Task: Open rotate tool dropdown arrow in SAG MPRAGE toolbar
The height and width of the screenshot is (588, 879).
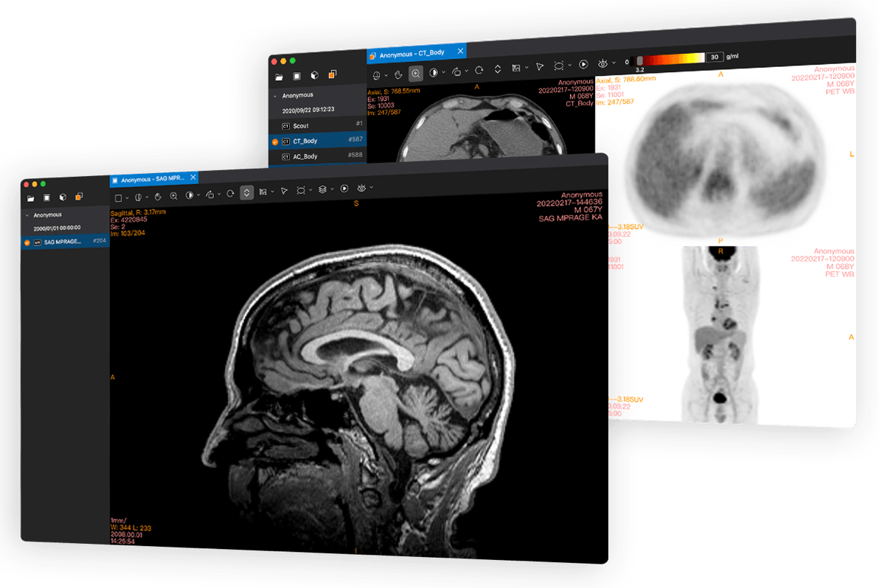Action: [x=218, y=195]
